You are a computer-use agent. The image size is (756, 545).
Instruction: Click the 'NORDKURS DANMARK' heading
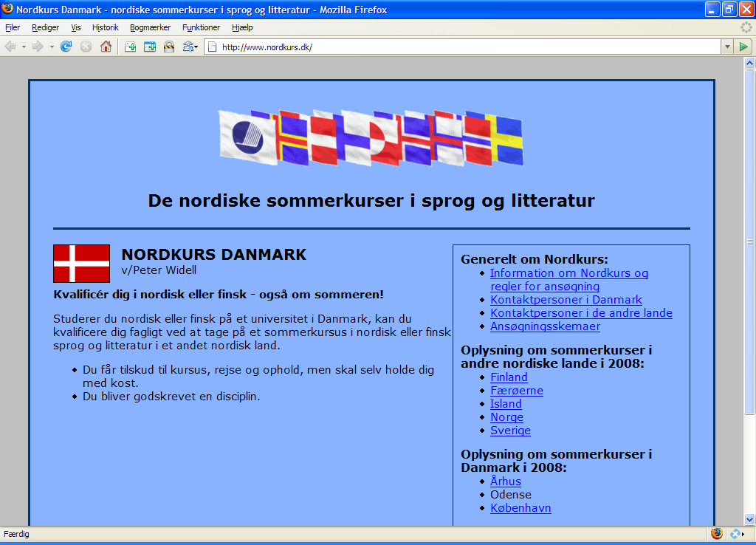213,254
